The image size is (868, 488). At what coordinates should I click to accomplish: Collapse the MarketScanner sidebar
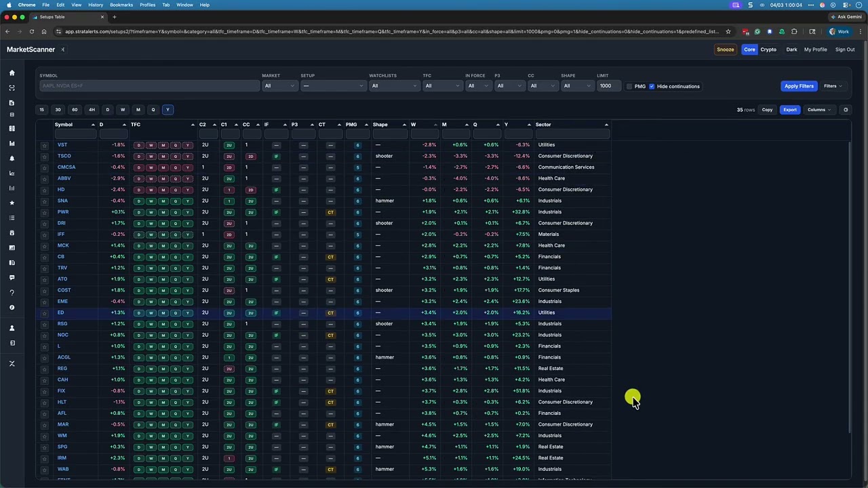pyautogui.click(x=62, y=49)
